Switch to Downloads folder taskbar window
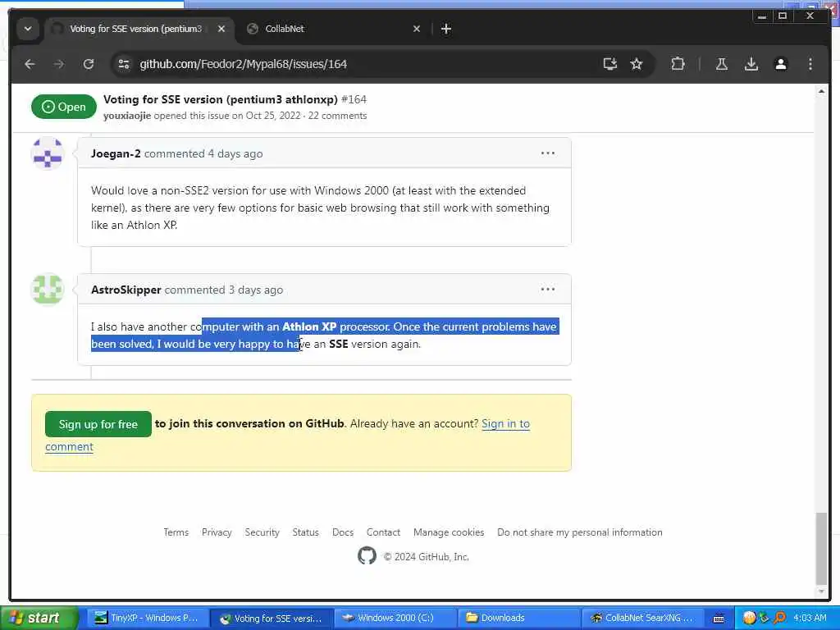Image resolution: width=840 pixels, height=630 pixels. click(x=519, y=619)
